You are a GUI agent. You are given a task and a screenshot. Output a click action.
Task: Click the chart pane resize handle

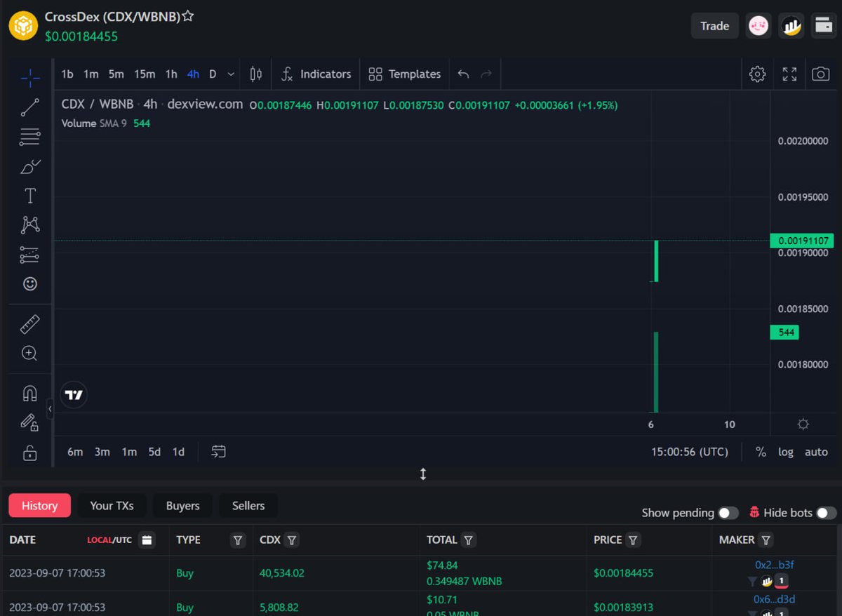coord(423,474)
